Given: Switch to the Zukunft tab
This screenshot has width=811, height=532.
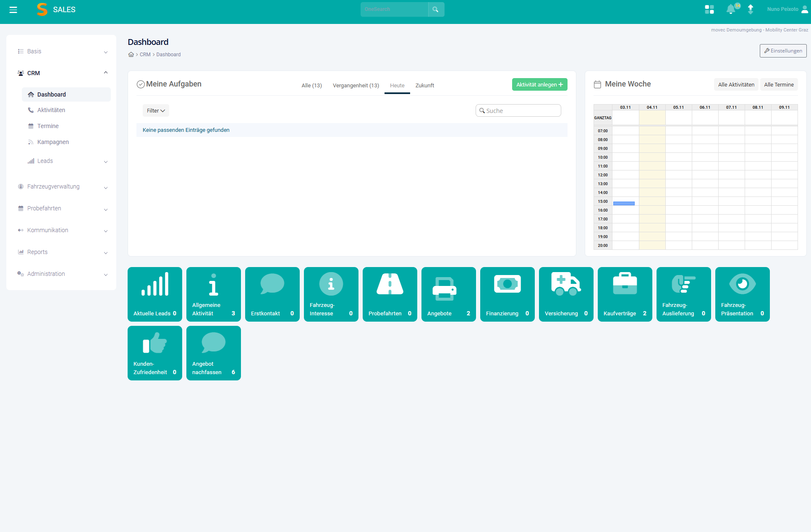Looking at the screenshot, I should pos(424,85).
